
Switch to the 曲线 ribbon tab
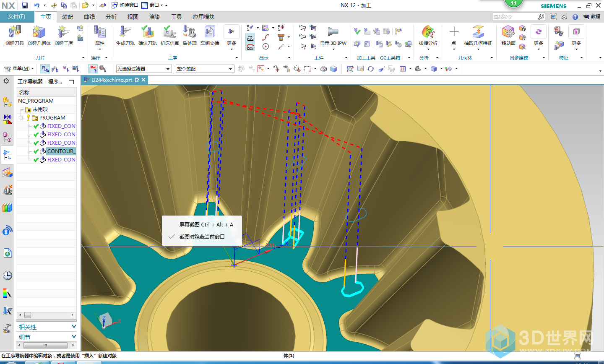89,17
